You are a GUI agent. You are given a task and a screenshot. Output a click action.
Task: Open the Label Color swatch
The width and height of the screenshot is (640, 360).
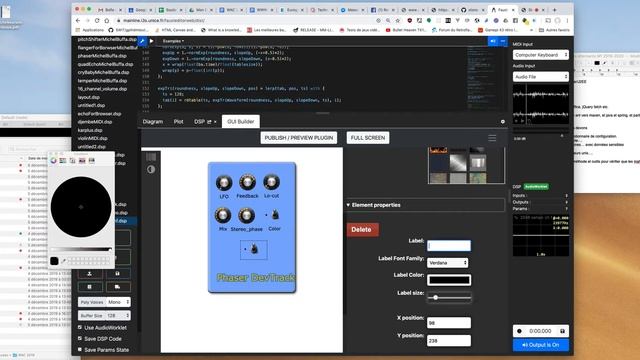tap(449, 280)
